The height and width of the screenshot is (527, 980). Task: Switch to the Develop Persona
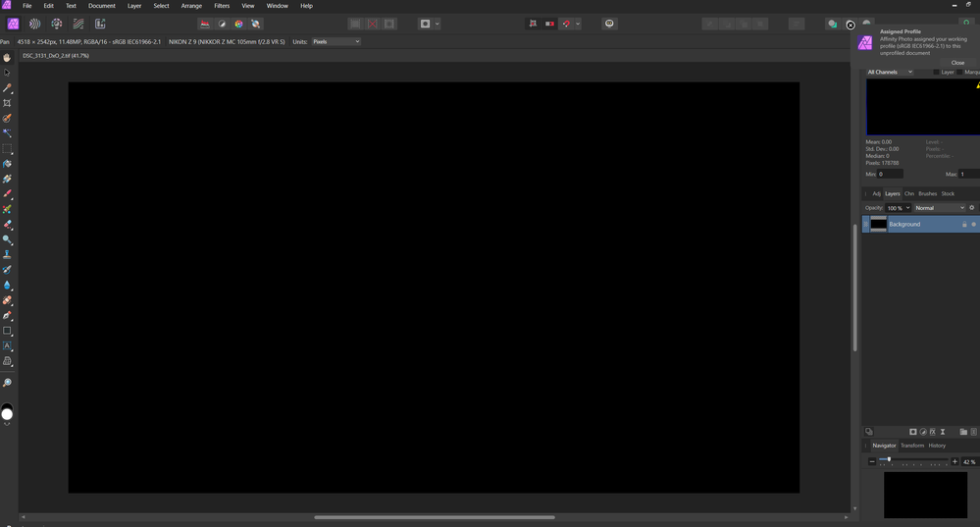point(57,24)
